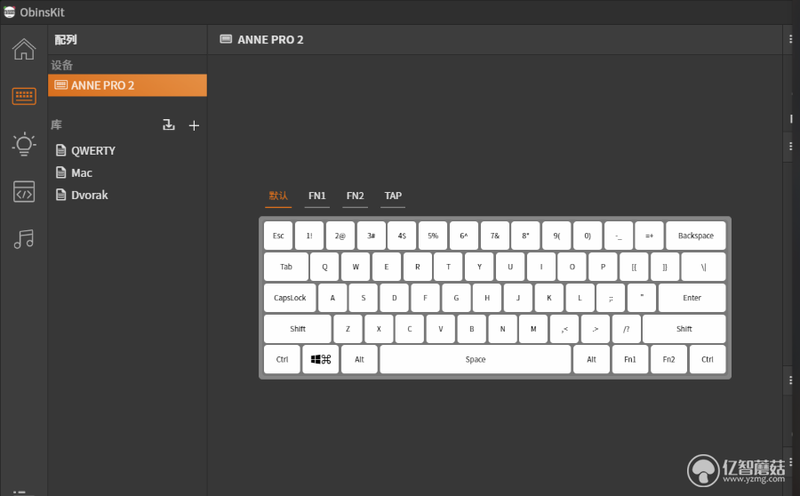The height and width of the screenshot is (496, 800).
Task: Select the 1! key
Action: point(309,236)
